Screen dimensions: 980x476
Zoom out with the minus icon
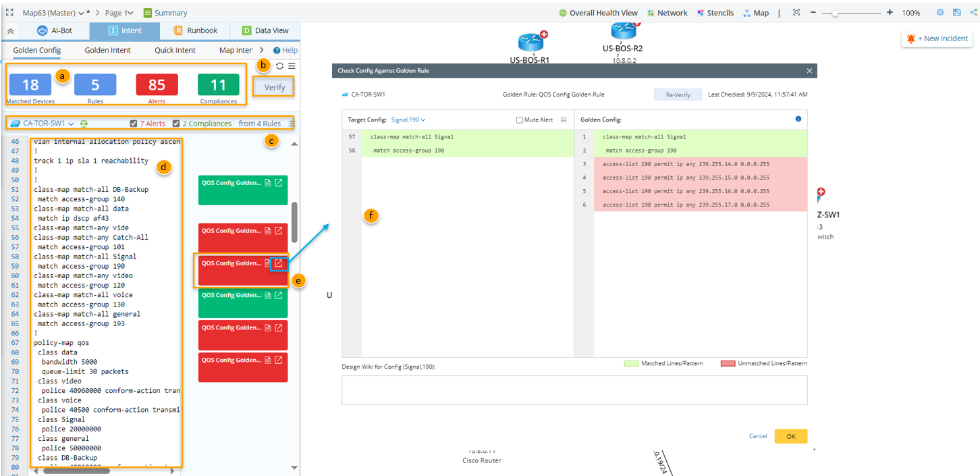click(x=813, y=13)
